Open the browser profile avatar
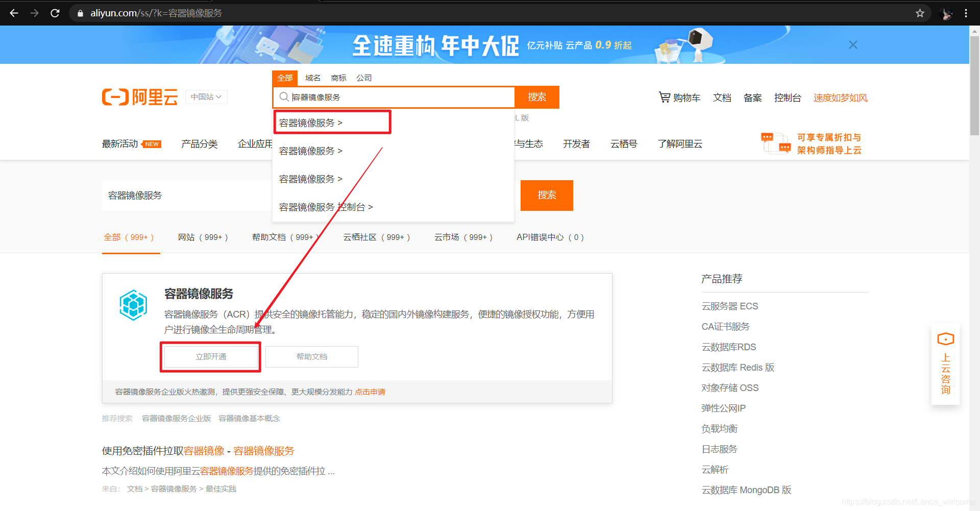This screenshot has height=511, width=980. (x=946, y=13)
